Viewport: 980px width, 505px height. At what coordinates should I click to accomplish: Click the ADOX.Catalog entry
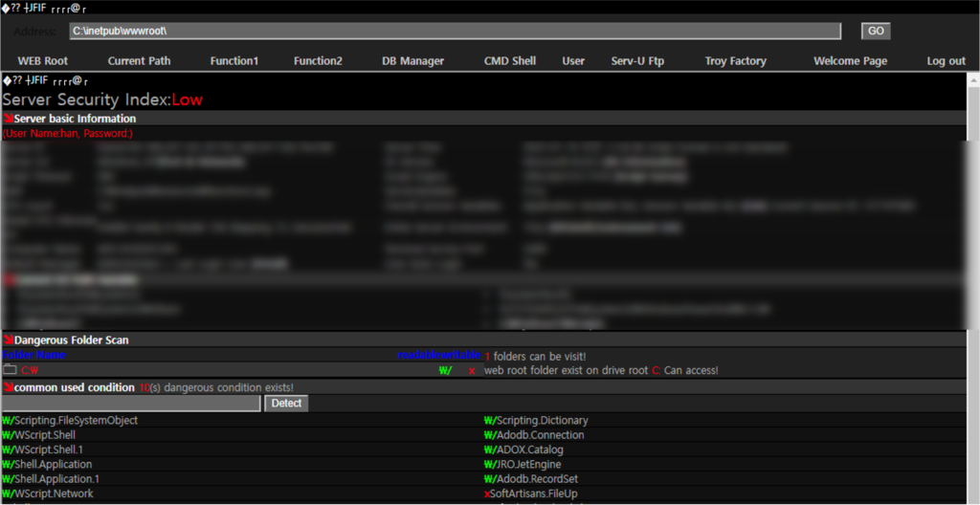tap(529, 450)
